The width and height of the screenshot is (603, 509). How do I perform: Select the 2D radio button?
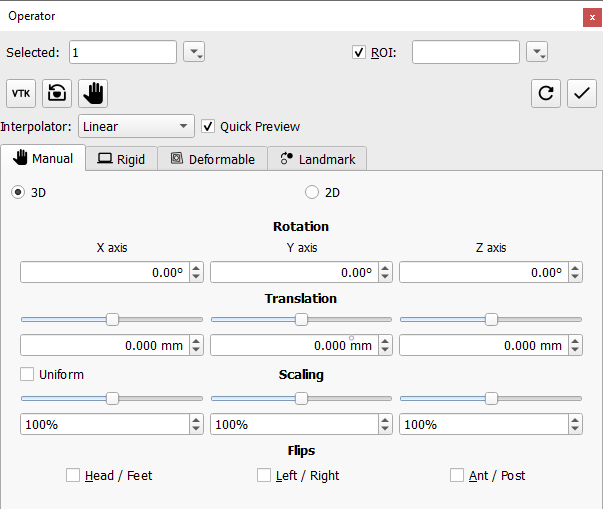point(312,192)
